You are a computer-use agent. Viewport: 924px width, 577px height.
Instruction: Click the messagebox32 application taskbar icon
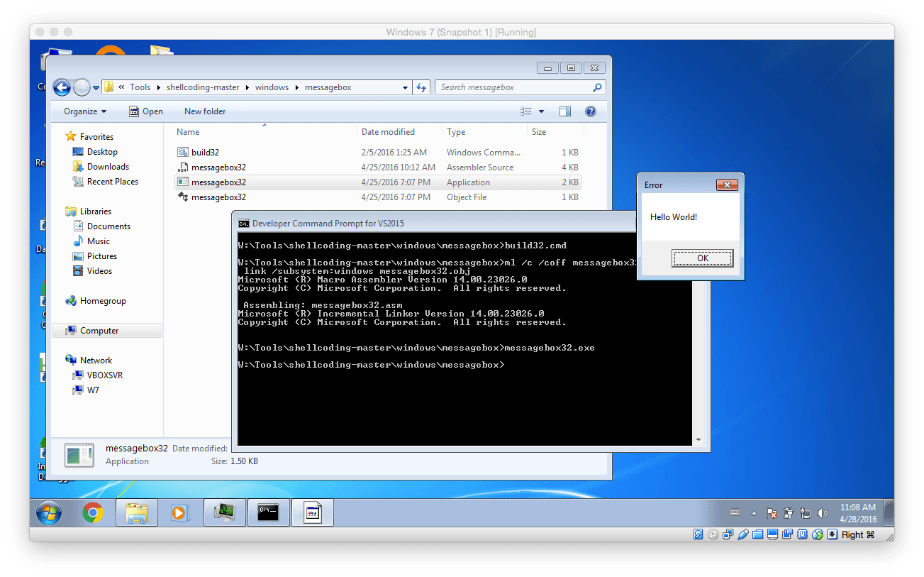click(313, 512)
